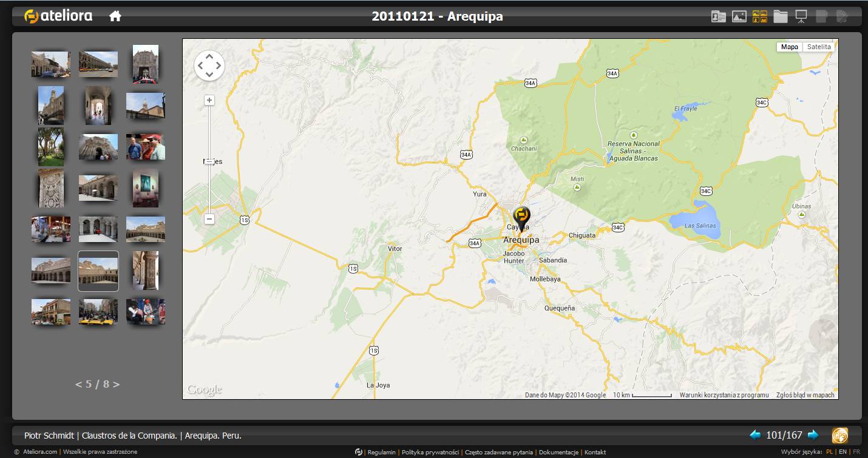Zoom in the map with plus button
868x458 pixels.
point(209,100)
